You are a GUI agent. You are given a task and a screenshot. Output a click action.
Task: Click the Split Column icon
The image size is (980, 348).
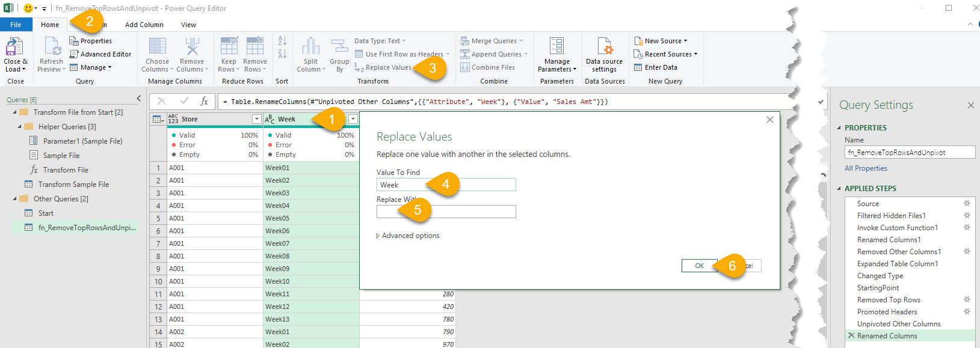(310, 47)
